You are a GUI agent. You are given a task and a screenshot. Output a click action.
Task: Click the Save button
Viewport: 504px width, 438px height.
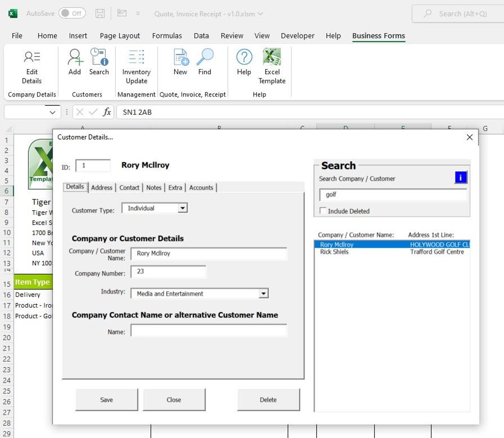coord(106,400)
